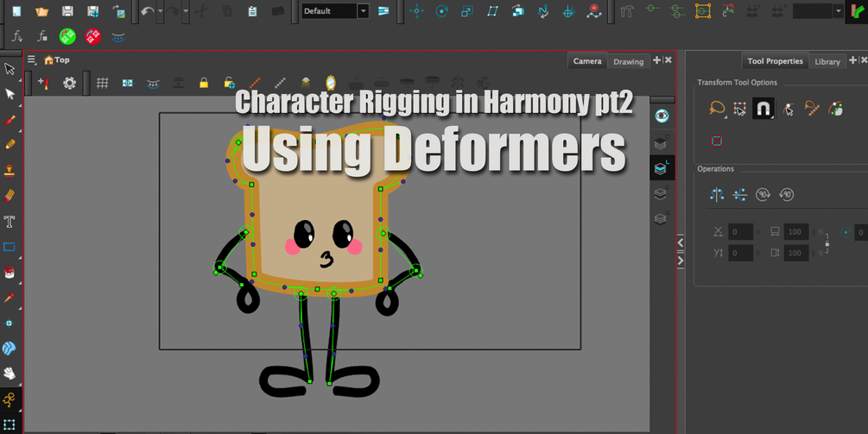Click Flip Horizontal in Operations
Viewport: 868px width, 434px height.
tap(717, 195)
